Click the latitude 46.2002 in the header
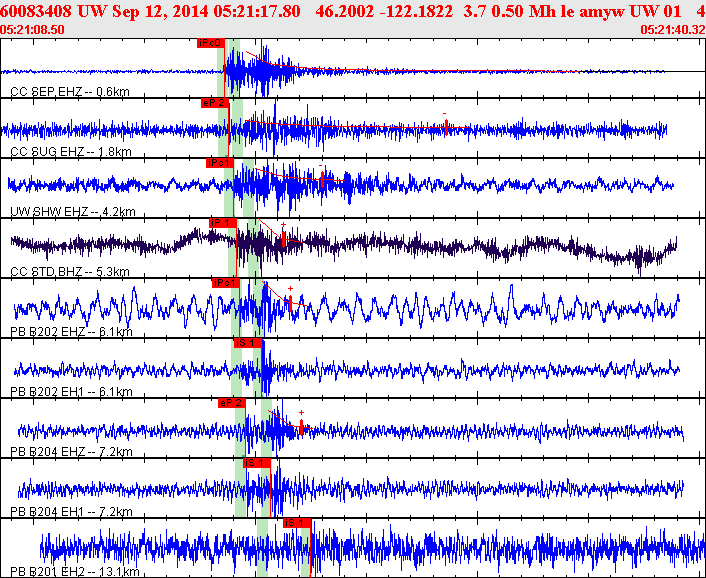This screenshot has height=578, width=706. tap(344, 12)
